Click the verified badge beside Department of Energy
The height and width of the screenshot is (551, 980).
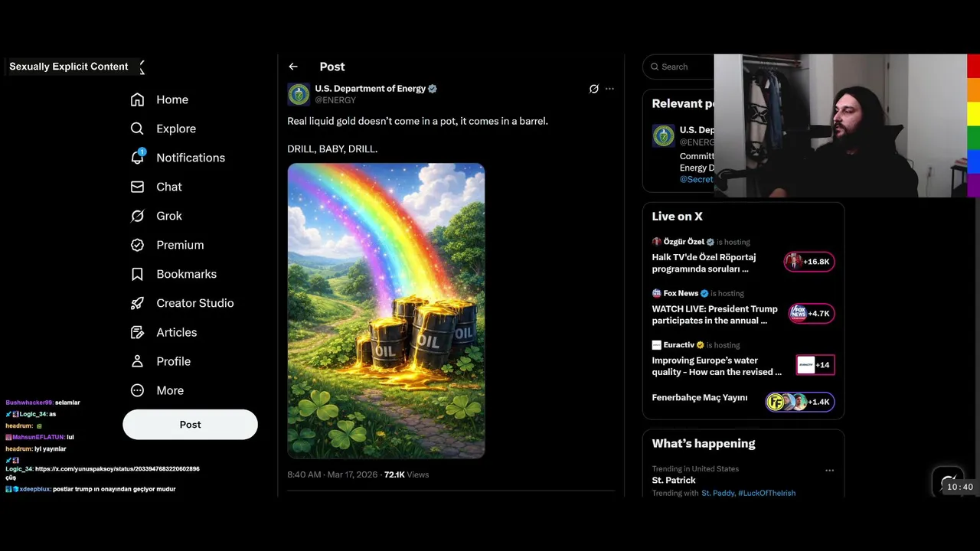click(433, 89)
